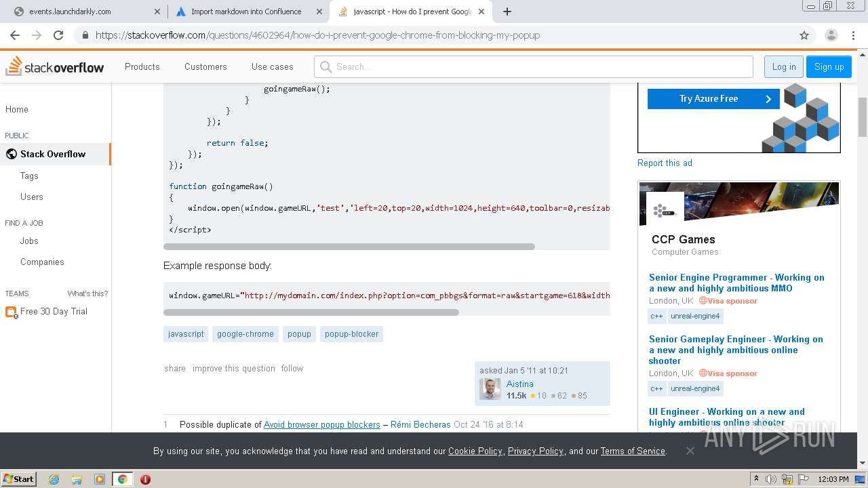Click the Free 30 Day Trial link
Viewport: 868px width, 488px height.
54,311
